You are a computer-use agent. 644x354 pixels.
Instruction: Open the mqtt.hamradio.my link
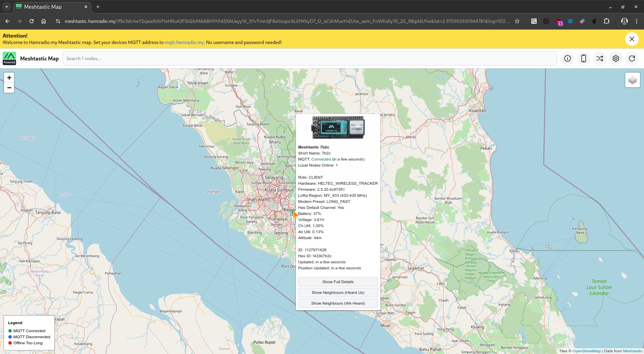point(184,42)
